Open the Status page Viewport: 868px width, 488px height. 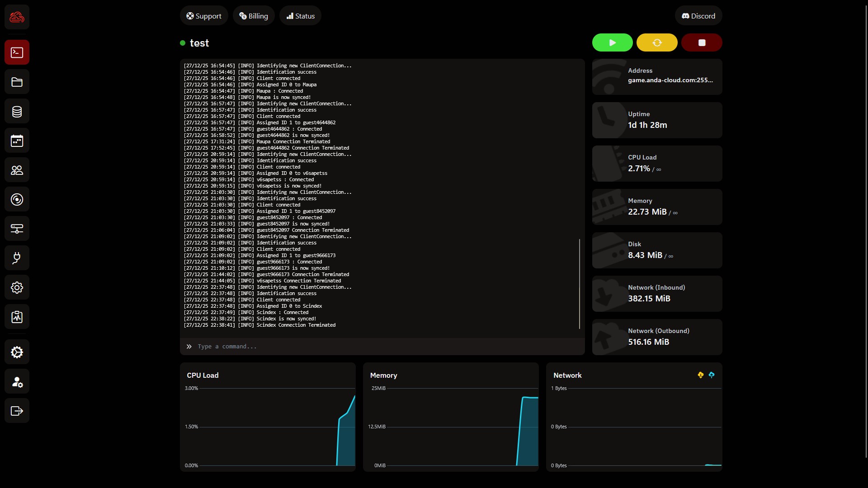coord(300,16)
